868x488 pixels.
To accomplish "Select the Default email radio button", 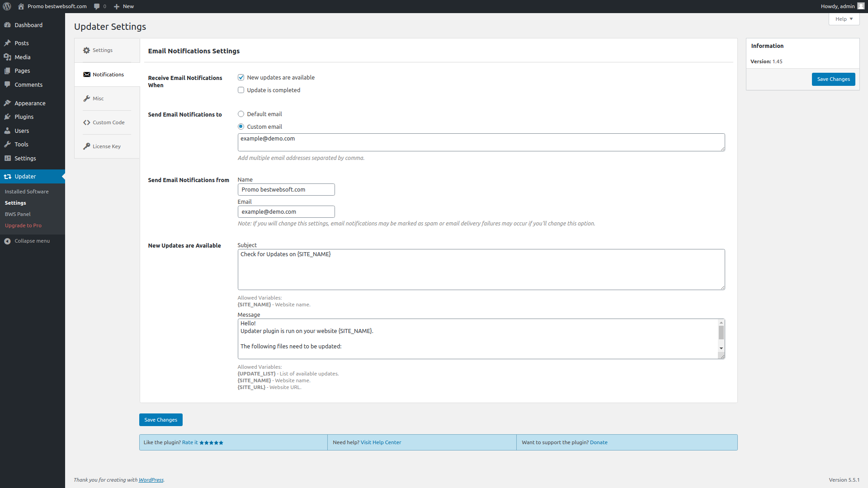I will pyautogui.click(x=240, y=113).
